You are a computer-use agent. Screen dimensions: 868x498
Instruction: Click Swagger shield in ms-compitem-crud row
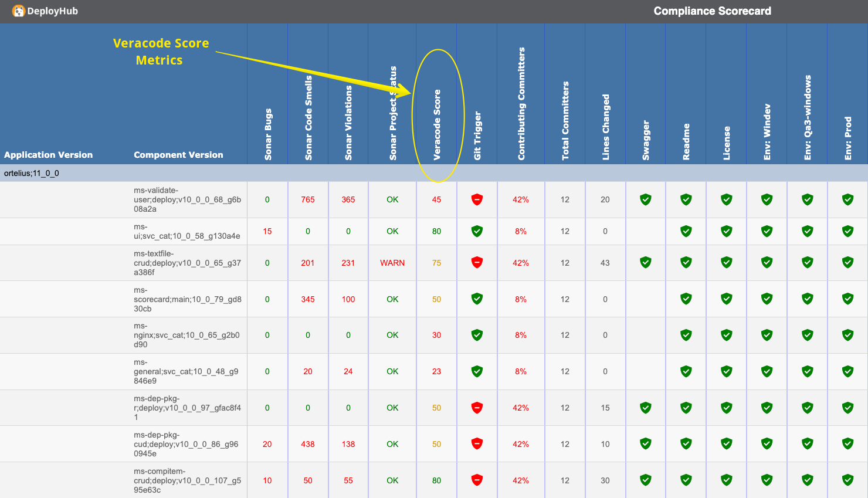click(x=646, y=480)
